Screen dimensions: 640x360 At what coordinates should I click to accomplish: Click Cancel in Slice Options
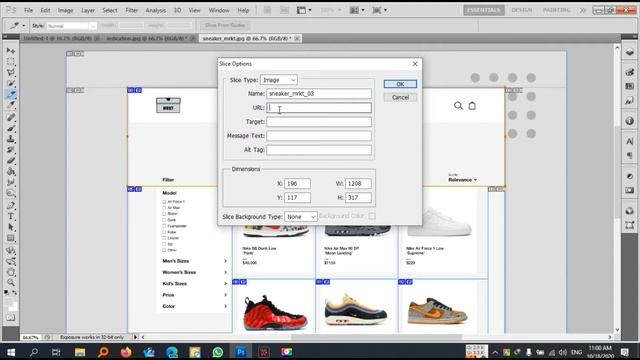[400, 98]
